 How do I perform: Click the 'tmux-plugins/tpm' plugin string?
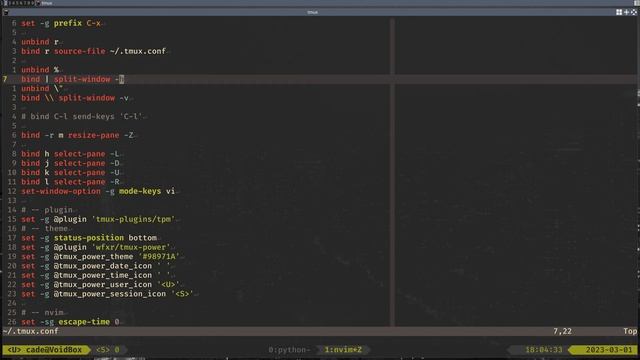[133, 219]
